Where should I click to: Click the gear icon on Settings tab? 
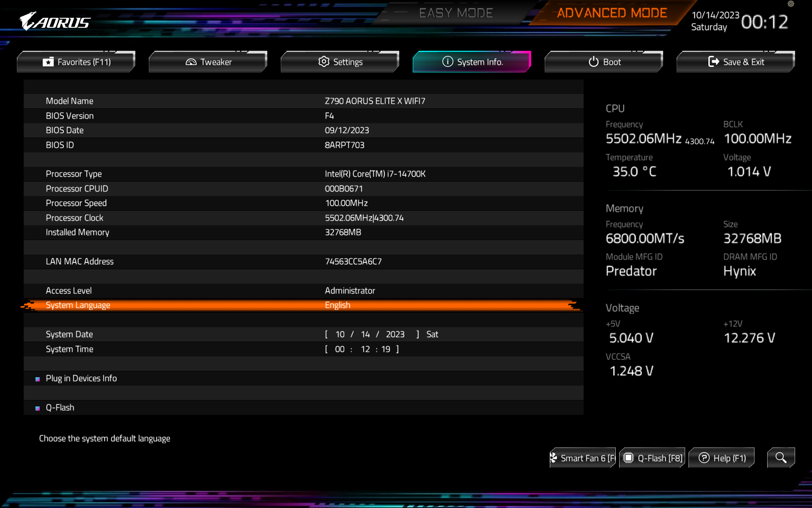(324, 61)
